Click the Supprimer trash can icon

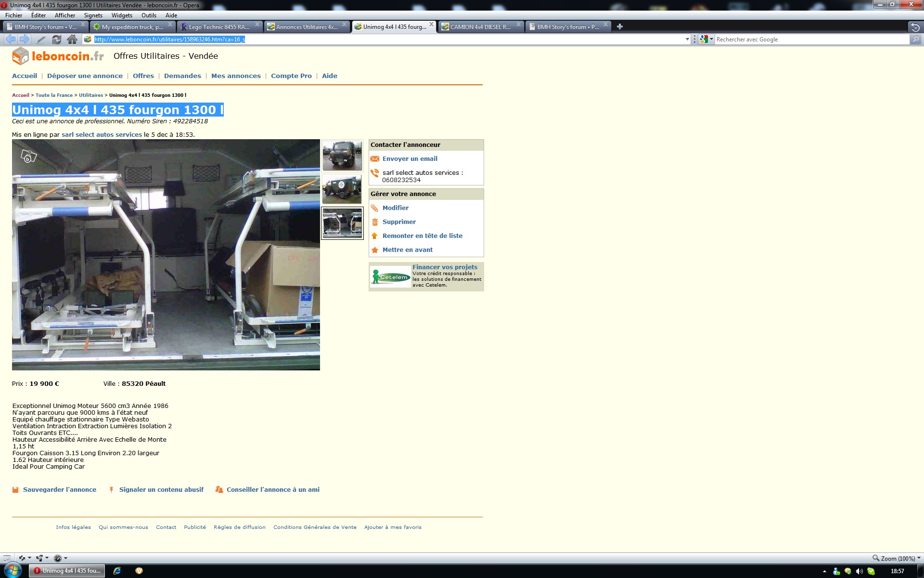click(x=375, y=222)
